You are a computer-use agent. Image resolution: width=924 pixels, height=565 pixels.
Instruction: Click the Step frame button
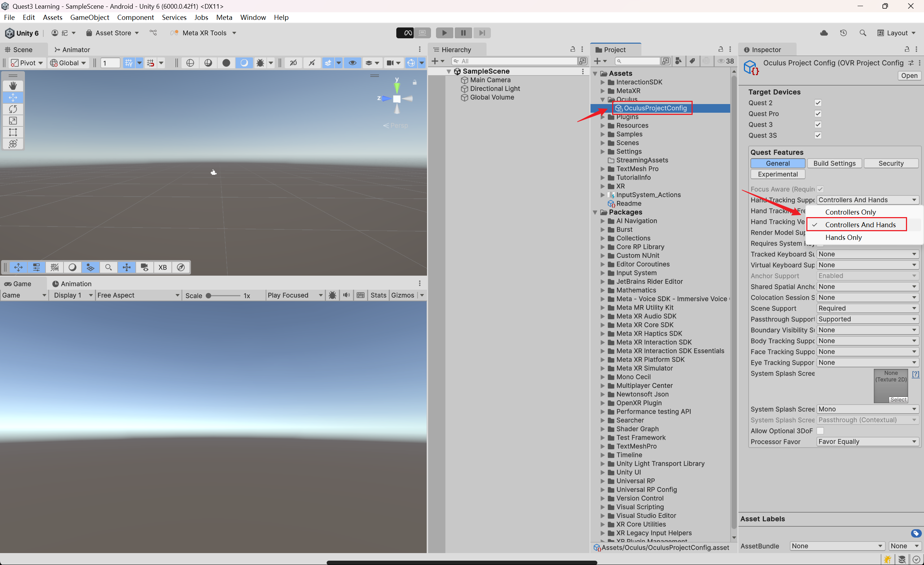[482, 33]
